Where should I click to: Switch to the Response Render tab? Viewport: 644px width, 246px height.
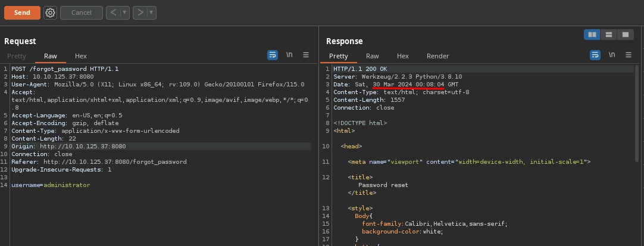point(437,56)
